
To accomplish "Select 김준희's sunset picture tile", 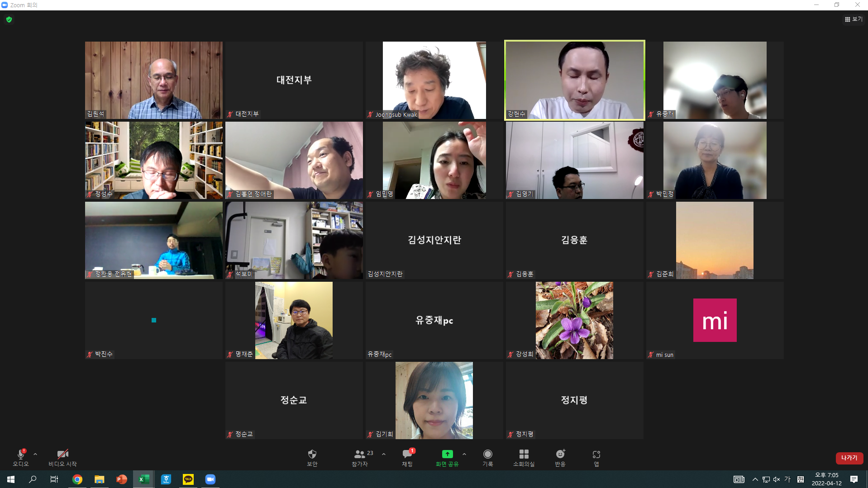I will (x=715, y=240).
